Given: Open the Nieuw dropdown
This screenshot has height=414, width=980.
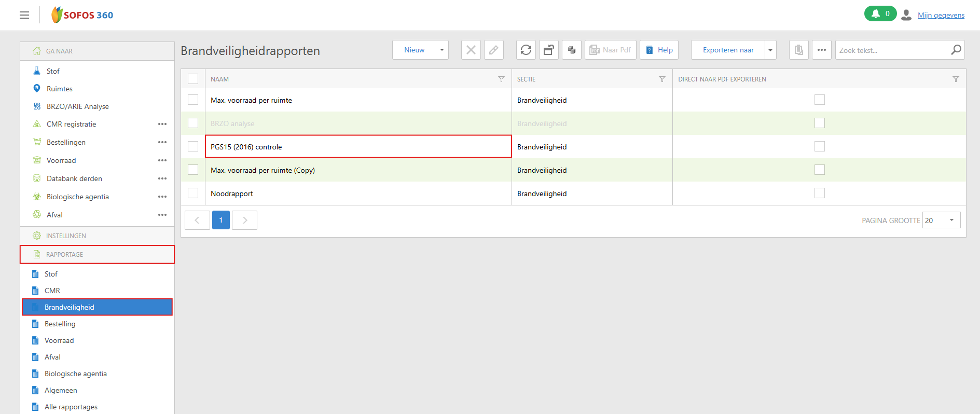Looking at the screenshot, I should click(441, 50).
